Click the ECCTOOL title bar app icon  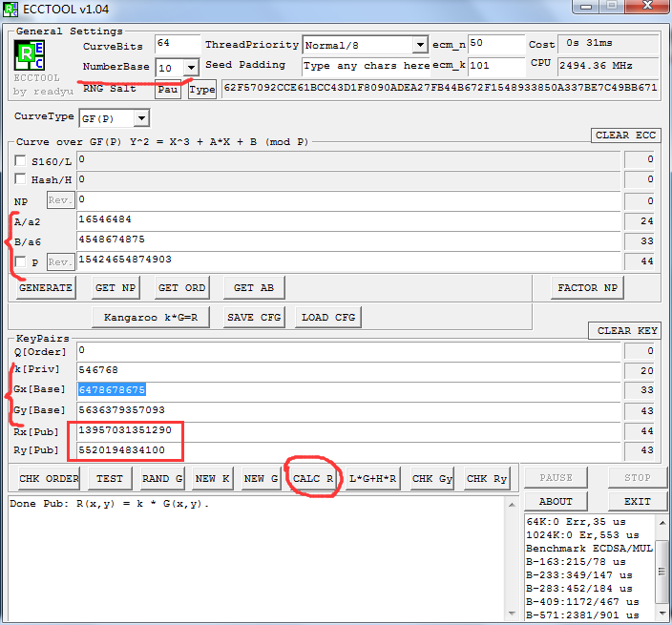click(x=11, y=10)
